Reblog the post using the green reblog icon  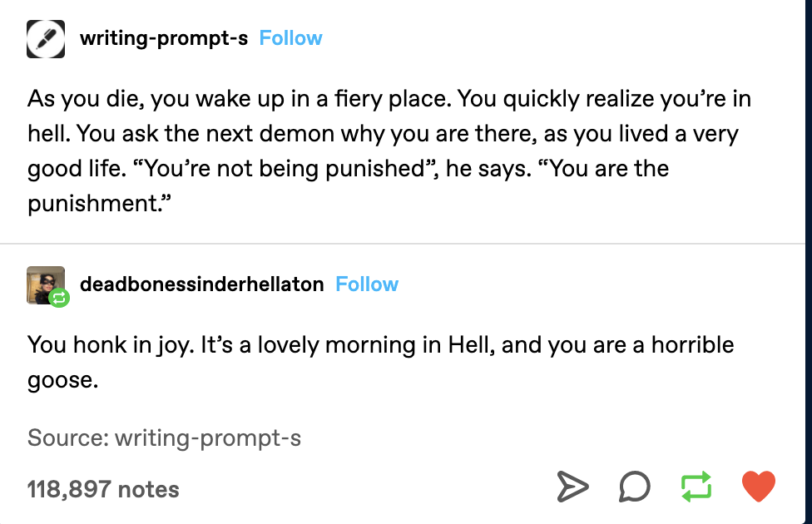coord(696,487)
